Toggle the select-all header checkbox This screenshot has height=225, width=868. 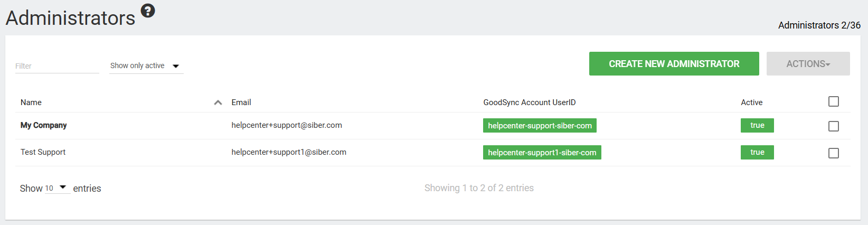tap(833, 101)
